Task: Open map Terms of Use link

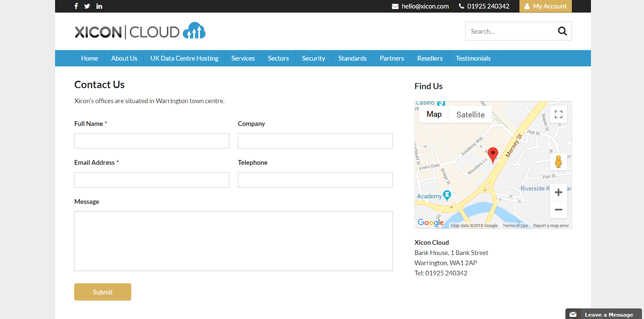Action: (515, 226)
